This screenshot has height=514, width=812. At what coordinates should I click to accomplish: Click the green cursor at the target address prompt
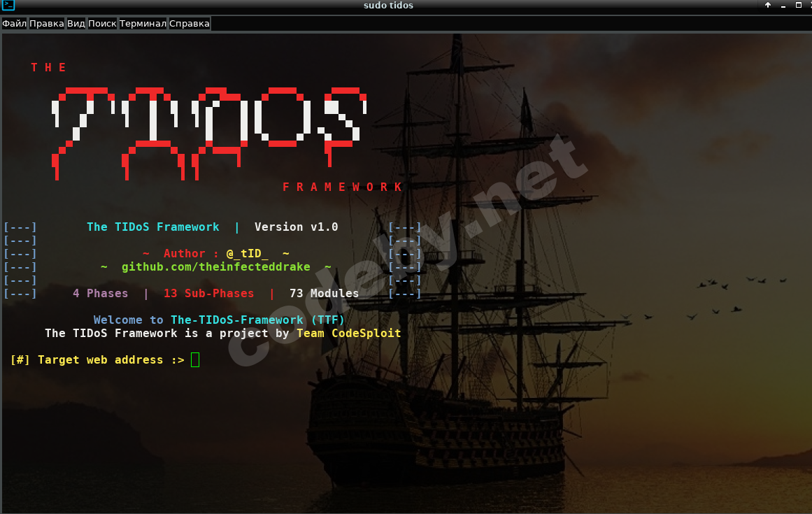pos(195,359)
